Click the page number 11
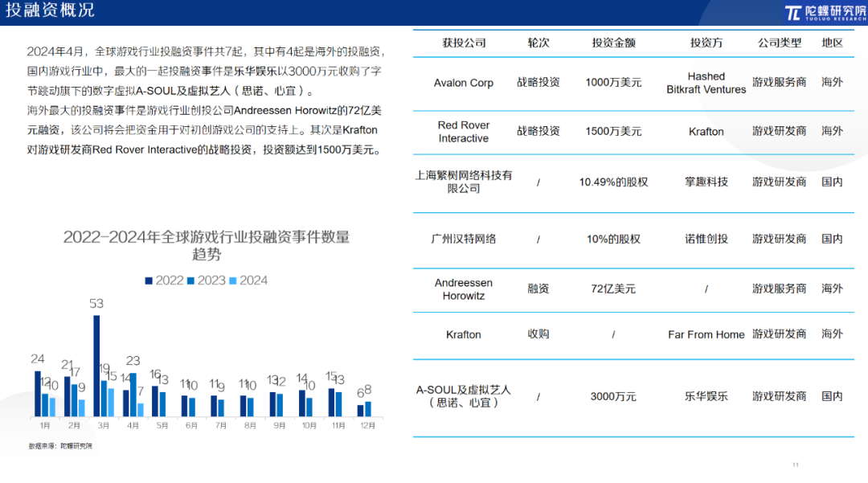This screenshot has width=868, height=483. pos(796,465)
